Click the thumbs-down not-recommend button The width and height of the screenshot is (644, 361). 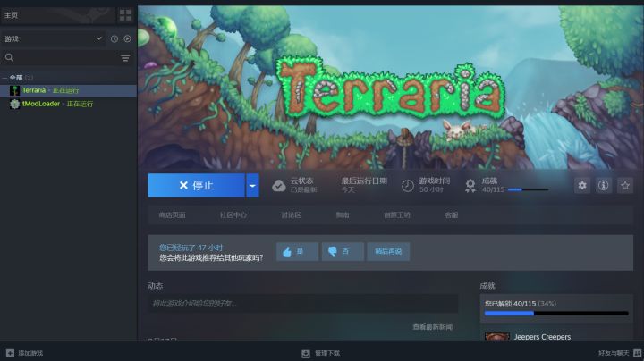(343, 251)
